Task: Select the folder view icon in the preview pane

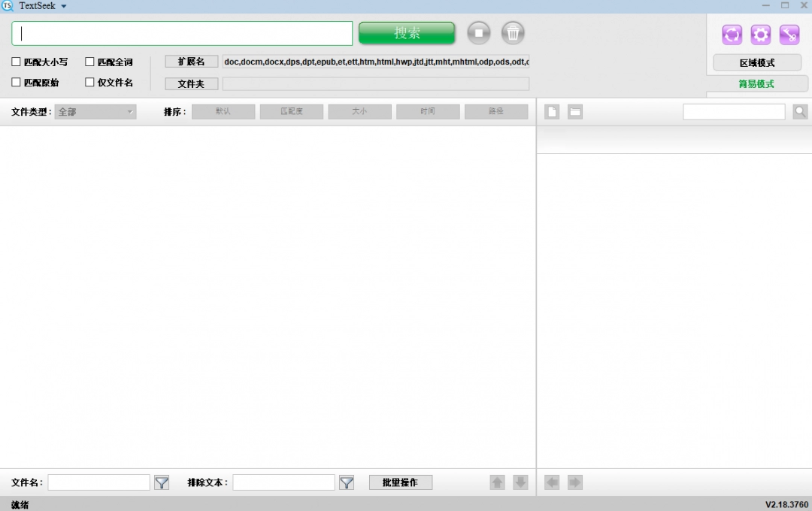Action: point(574,111)
